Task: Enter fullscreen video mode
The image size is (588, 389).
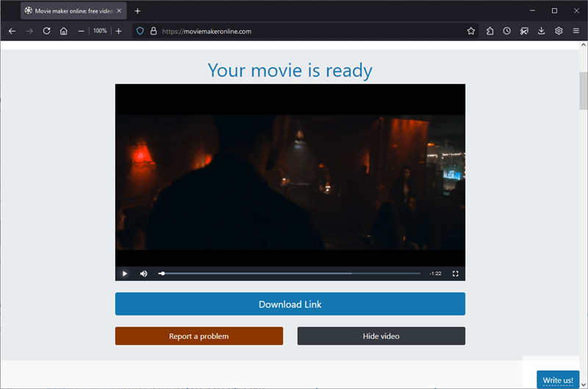Action: click(455, 274)
